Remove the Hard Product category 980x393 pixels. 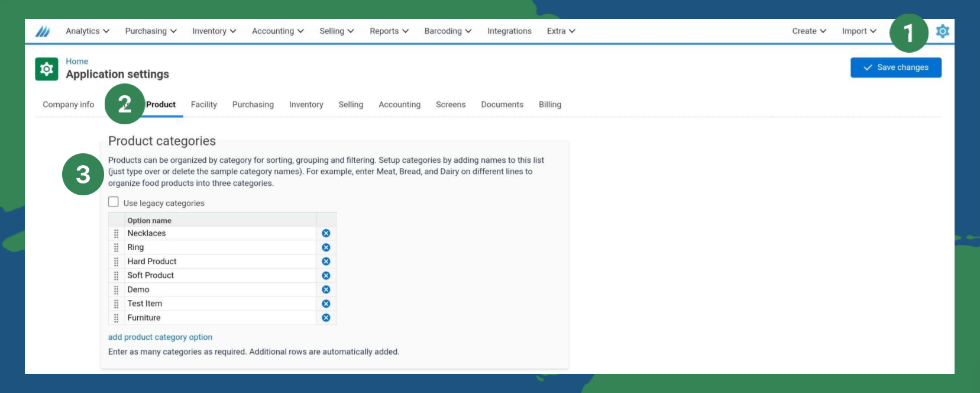(x=326, y=262)
